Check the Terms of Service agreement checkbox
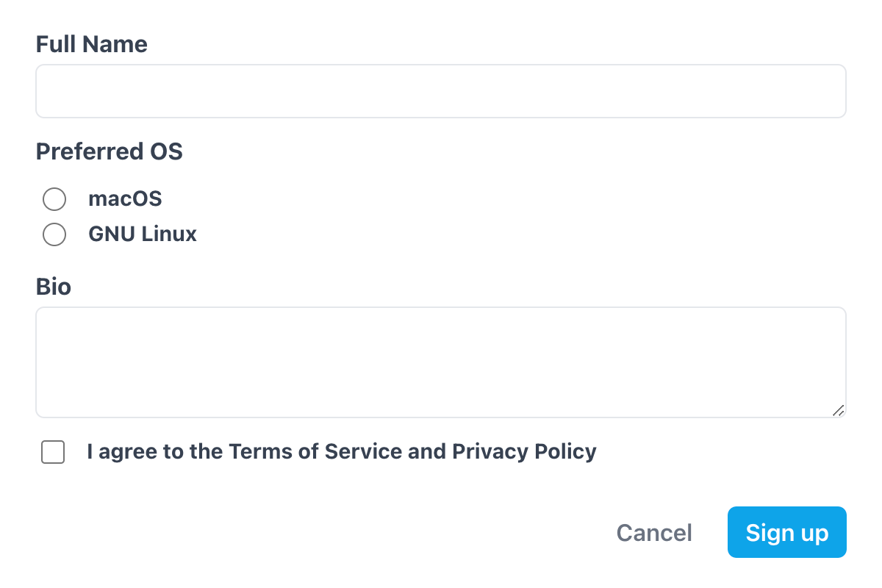 click(x=53, y=452)
